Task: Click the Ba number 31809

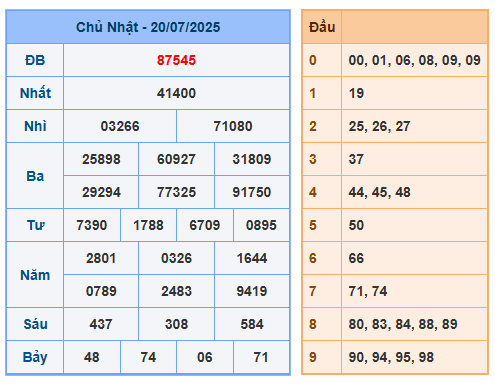Action: (252, 159)
